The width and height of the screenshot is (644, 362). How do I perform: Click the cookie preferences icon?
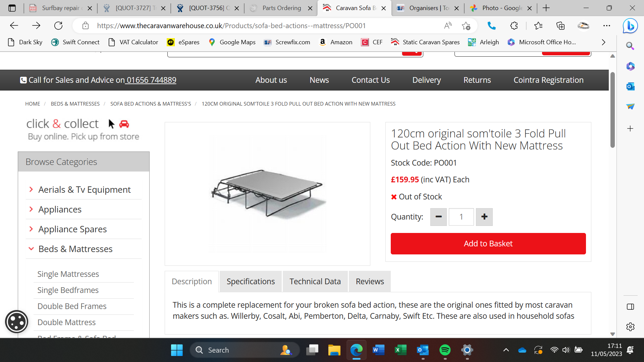[x=16, y=322]
